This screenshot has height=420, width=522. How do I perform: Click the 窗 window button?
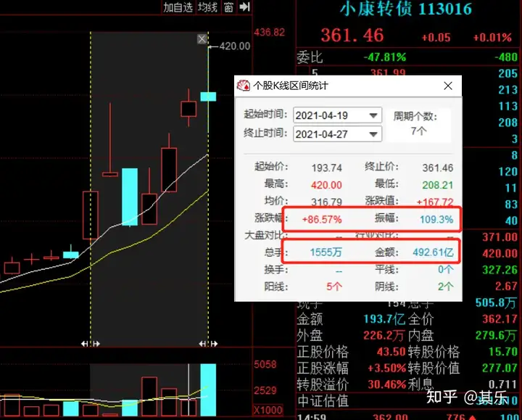(228, 7)
